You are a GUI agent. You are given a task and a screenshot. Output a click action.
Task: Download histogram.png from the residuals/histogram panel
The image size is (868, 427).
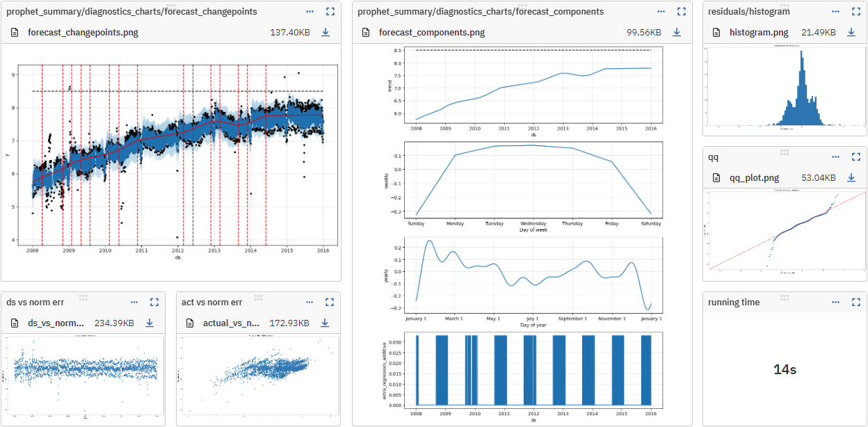pos(850,31)
